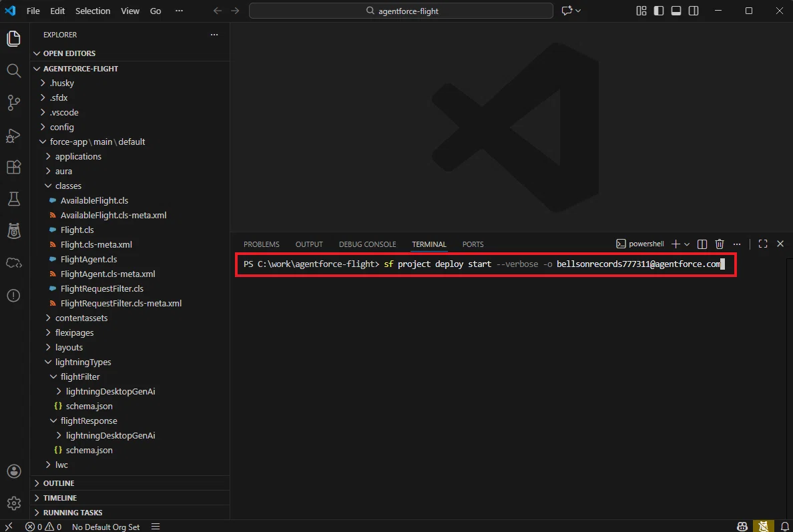793x532 pixels.
Task: Open Explorer more actions ellipsis
Action: pos(214,35)
